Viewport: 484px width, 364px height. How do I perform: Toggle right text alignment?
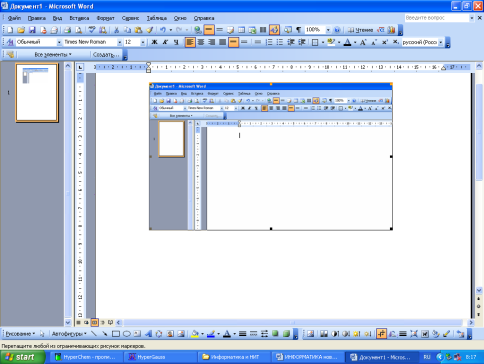point(212,42)
